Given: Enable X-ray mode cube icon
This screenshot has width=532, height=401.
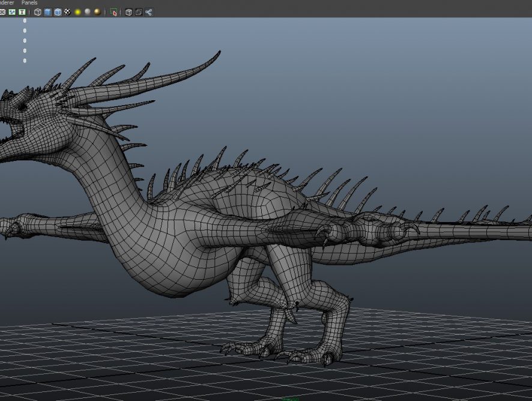Looking at the screenshot, I should pos(128,12).
